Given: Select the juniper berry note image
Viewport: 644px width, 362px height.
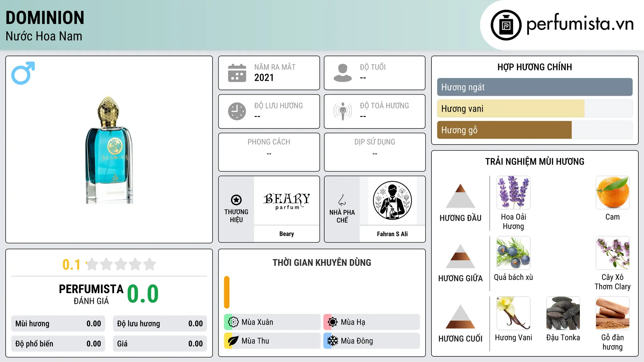Looking at the screenshot, I should [514, 253].
